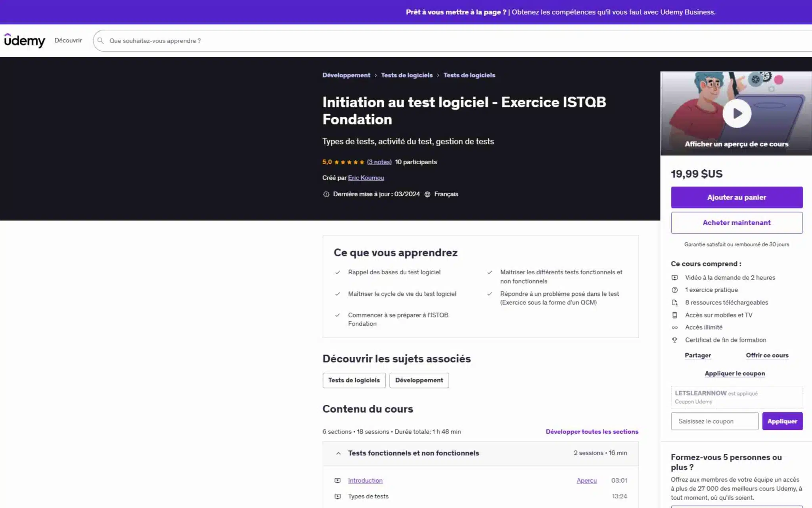The image size is (812, 508).
Task: Click Appliquer le coupon link
Action: [735, 373]
